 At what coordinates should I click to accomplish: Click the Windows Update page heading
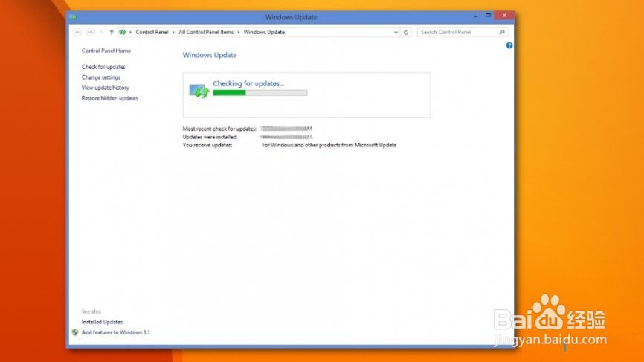tap(210, 55)
